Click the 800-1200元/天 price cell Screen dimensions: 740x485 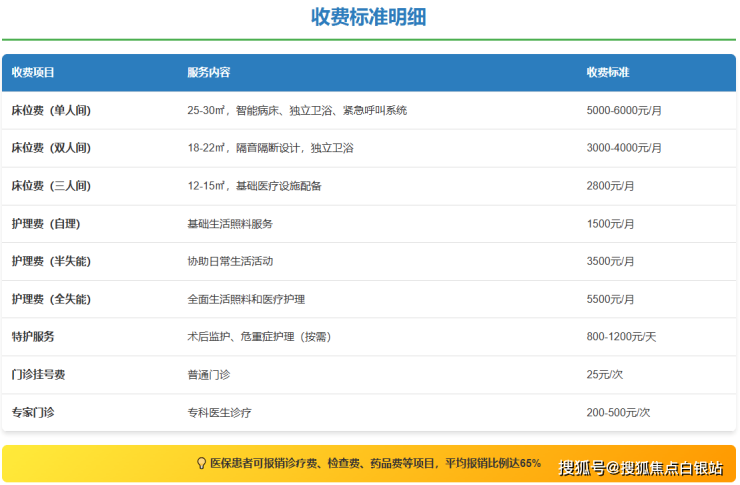point(621,337)
